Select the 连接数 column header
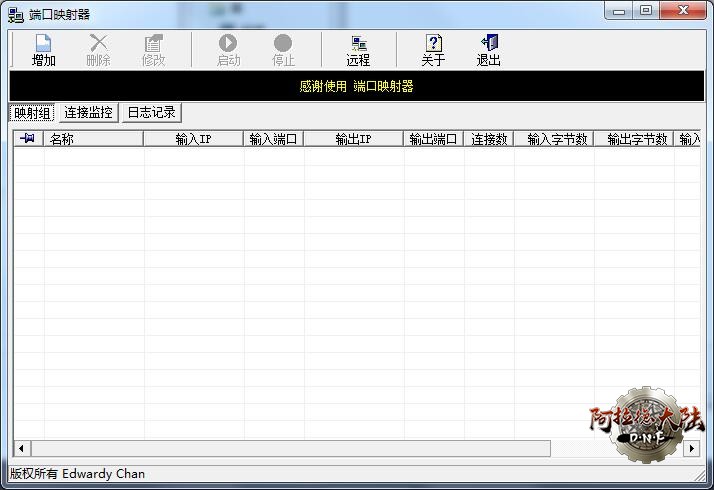714x490 pixels. coord(489,139)
